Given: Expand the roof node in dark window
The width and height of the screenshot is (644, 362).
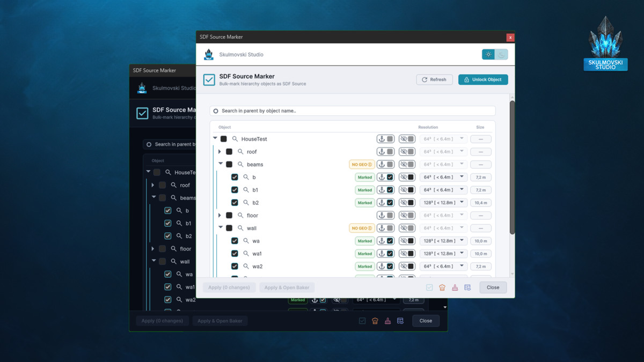Looking at the screenshot, I should point(153,185).
